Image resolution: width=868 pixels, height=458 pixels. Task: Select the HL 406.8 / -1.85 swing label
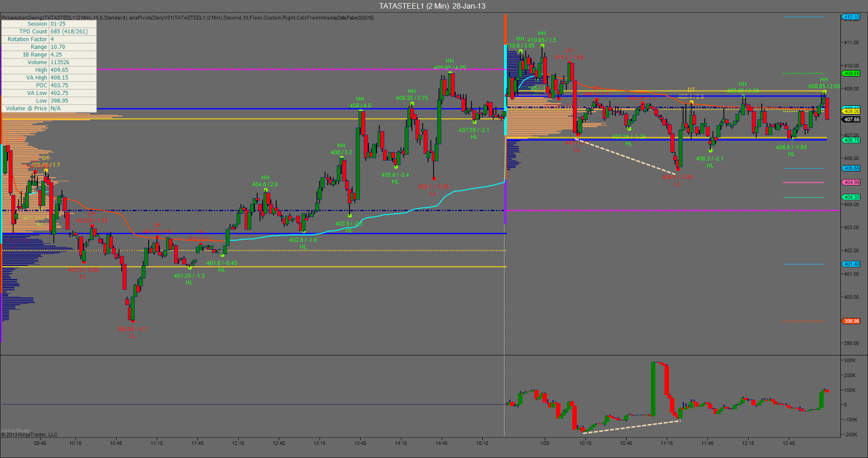tap(792, 150)
